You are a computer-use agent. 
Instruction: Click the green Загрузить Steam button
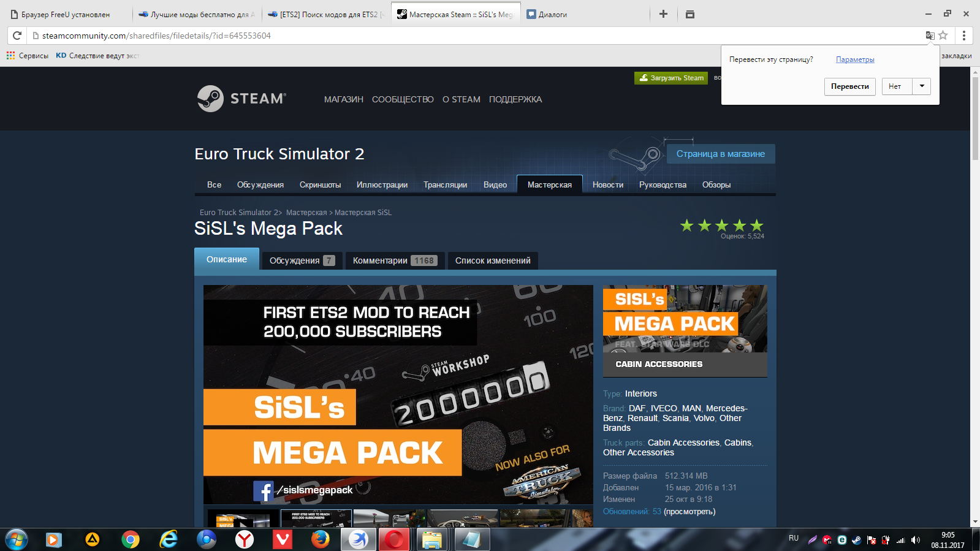click(x=671, y=78)
